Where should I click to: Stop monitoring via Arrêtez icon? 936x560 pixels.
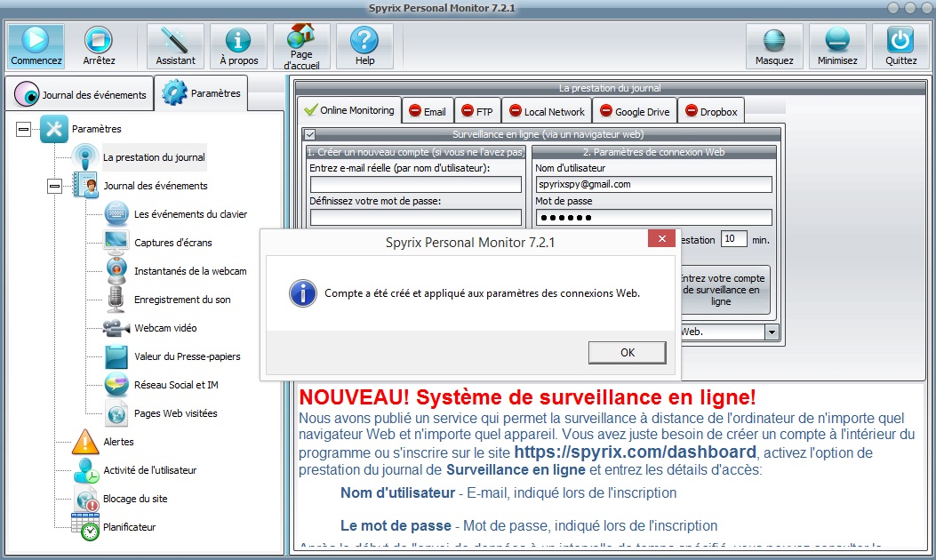(x=99, y=46)
